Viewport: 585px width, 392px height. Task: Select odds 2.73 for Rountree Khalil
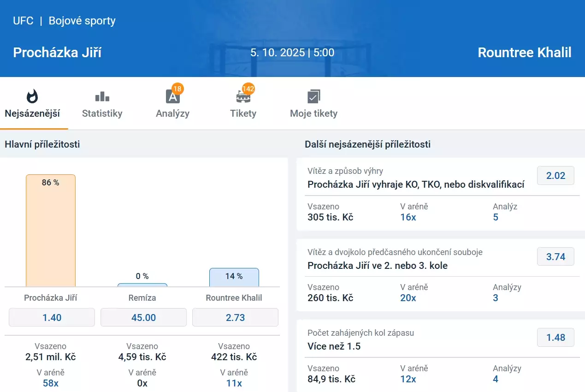pos(235,317)
